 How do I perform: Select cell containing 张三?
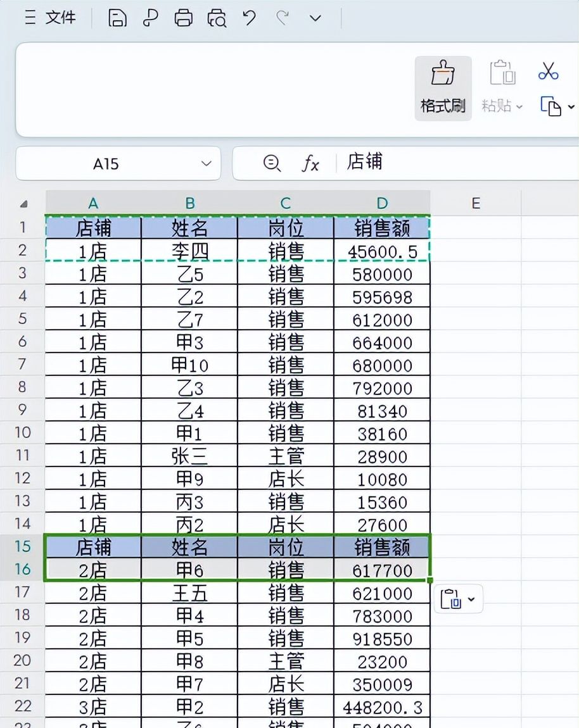point(189,456)
